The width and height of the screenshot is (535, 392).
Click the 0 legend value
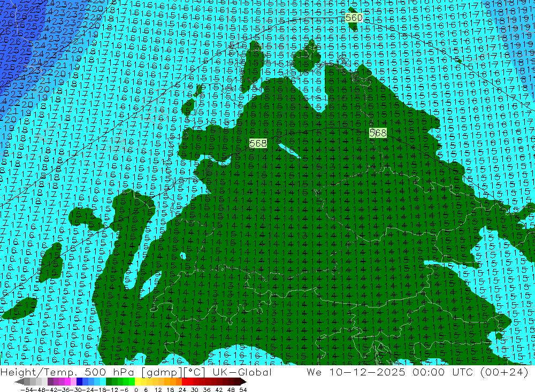[136, 390]
